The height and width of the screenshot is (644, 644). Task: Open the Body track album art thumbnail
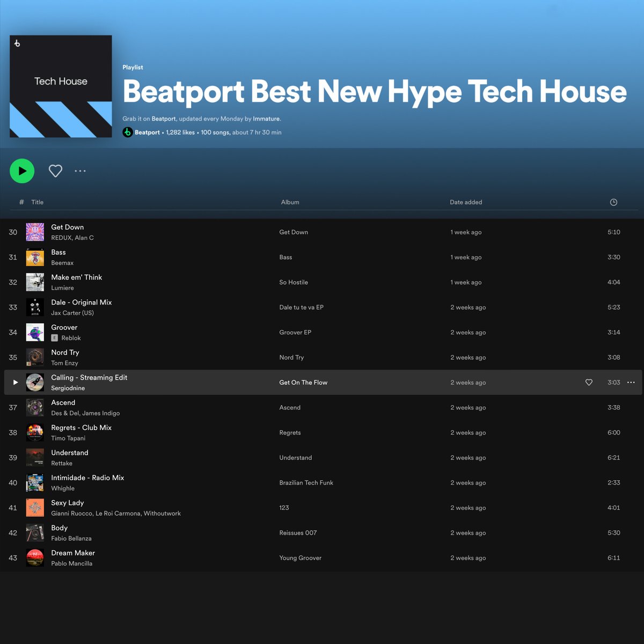(35, 532)
